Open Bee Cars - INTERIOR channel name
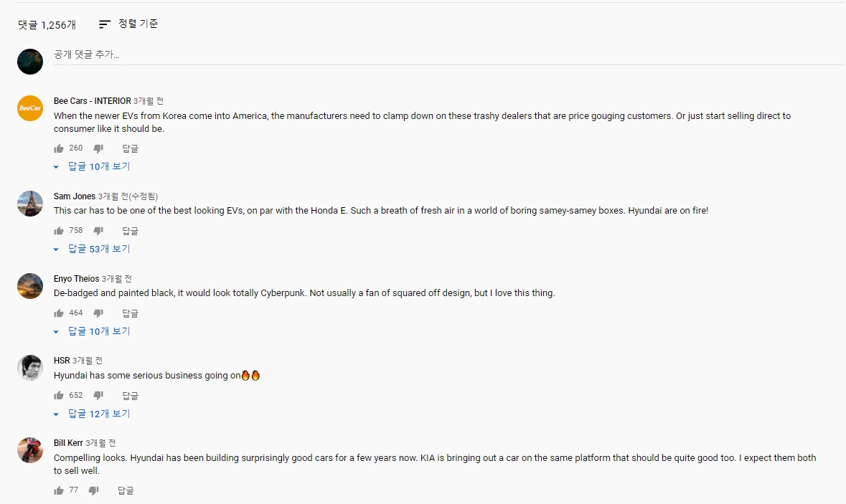The width and height of the screenshot is (846, 504). (93, 101)
